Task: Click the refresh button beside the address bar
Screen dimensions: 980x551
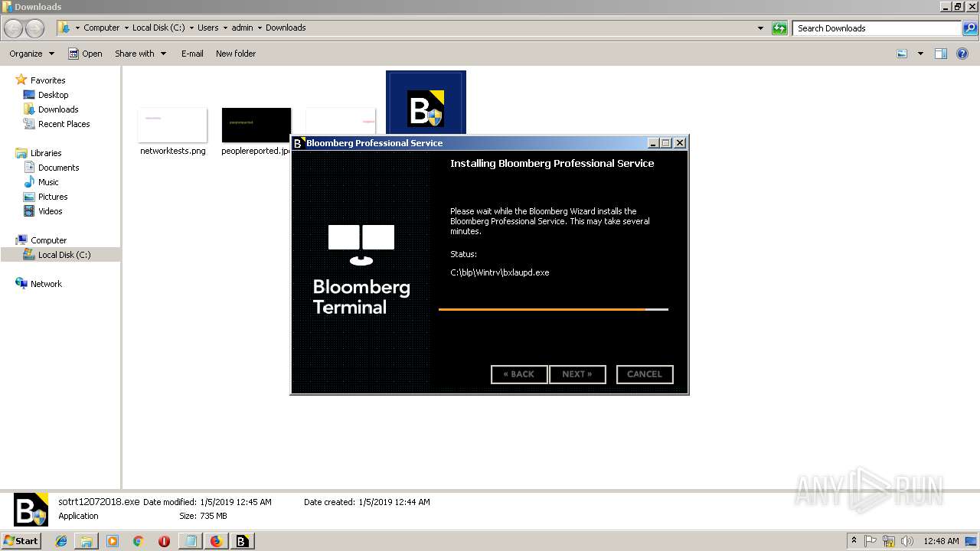Action: pyautogui.click(x=779, y=28)
